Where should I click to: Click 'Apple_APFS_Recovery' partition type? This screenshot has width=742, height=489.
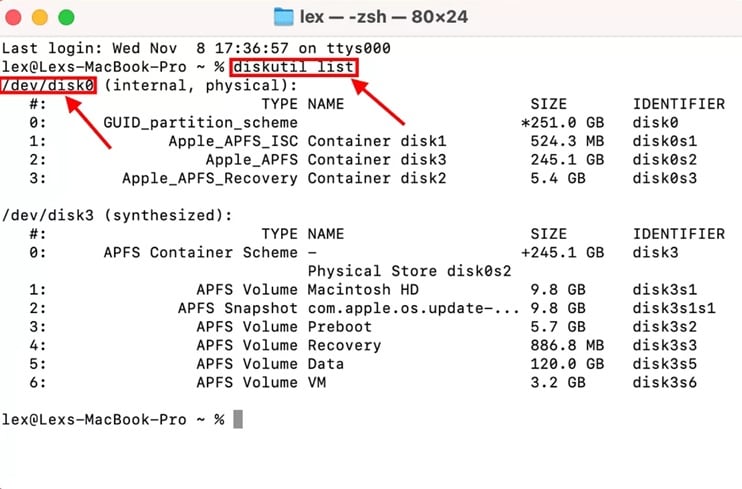(210, 178)
